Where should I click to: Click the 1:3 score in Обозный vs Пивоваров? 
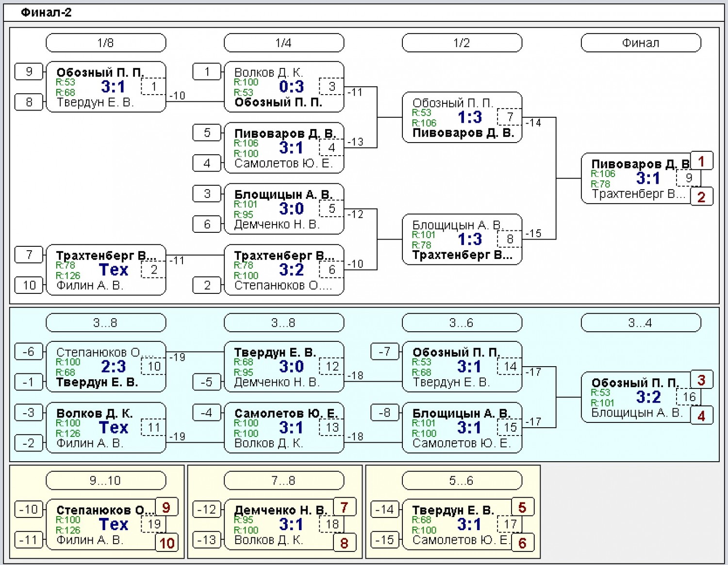(470, 117)
